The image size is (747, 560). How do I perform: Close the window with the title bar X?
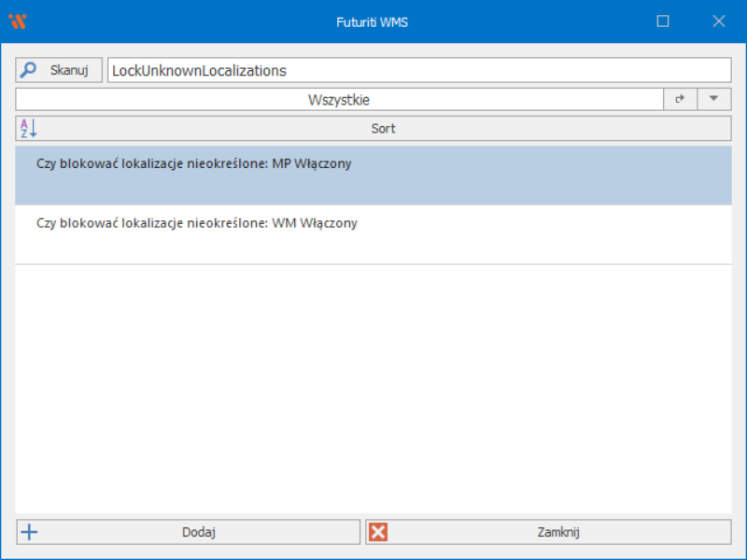click(719, 21)
